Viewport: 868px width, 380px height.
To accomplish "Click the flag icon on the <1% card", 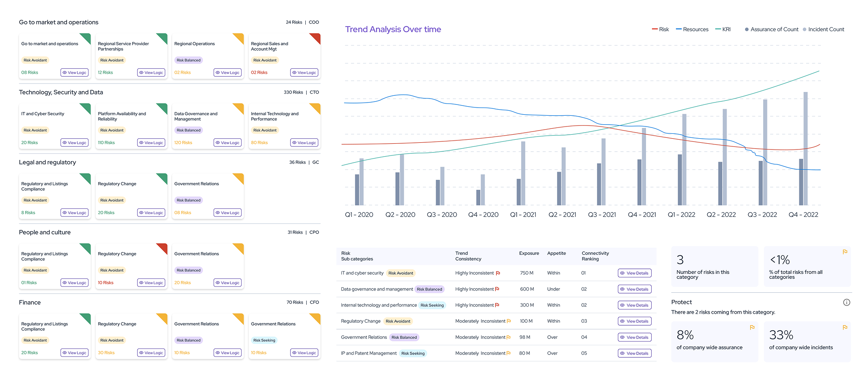I will click(845, 252).
